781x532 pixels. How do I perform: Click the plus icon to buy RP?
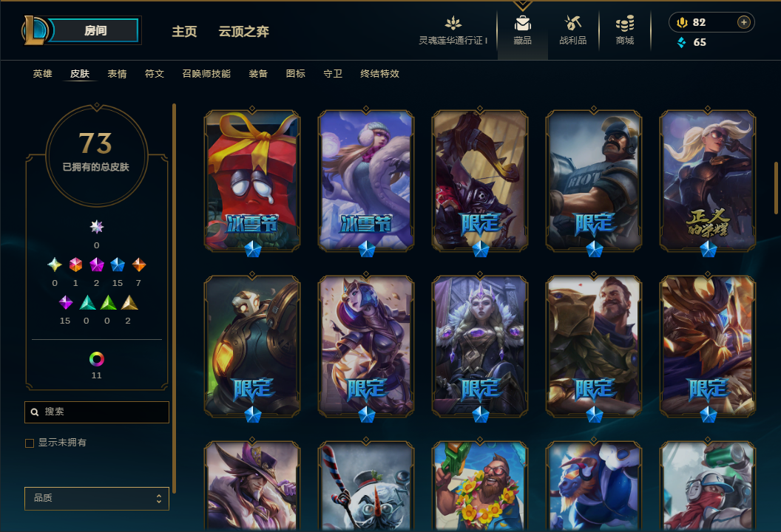pyautogui.click(x=743, y=22)
